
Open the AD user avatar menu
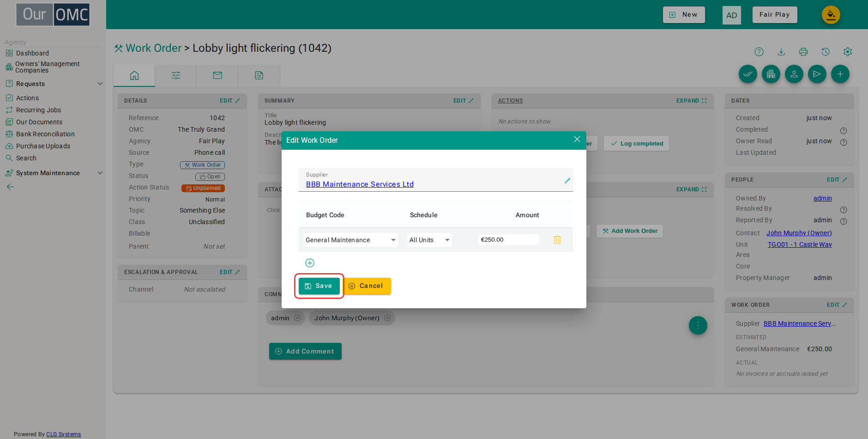[732, 15]
